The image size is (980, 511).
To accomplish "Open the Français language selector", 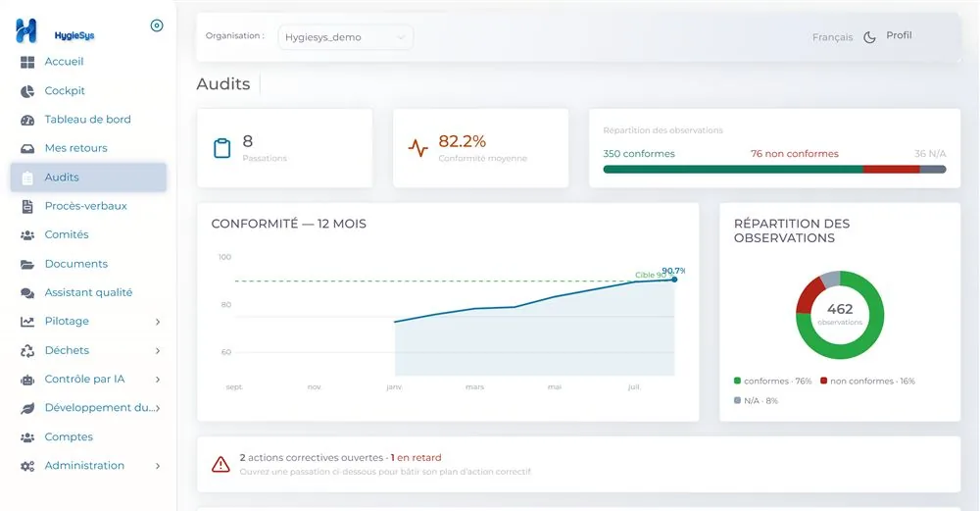I will click(832, 37).
